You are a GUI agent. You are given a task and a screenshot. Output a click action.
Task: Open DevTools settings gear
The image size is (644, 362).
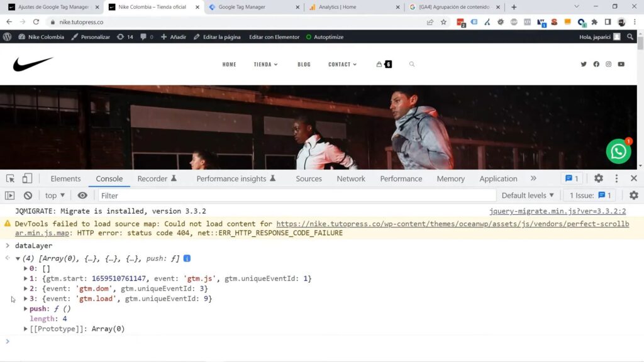[599, 178]
